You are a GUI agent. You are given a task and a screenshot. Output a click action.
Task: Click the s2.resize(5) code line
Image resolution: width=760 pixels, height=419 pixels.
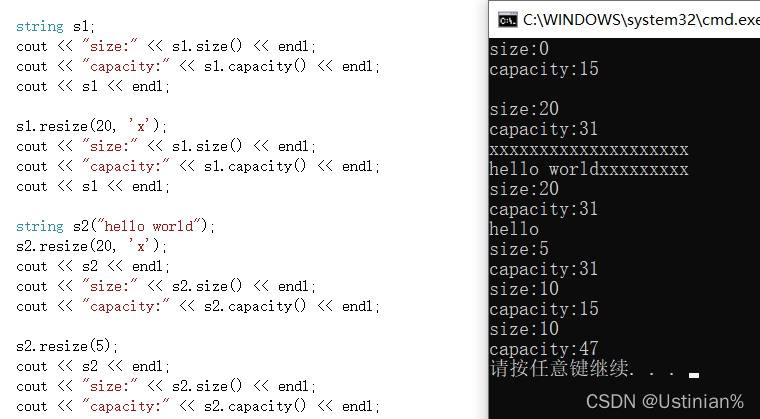coord(67,346)
